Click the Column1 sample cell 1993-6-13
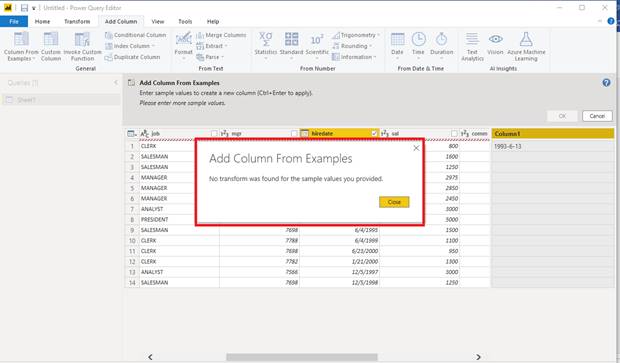The height and width of the screenshot is (363, 620). pyautogui.click(x=552, y=146)
